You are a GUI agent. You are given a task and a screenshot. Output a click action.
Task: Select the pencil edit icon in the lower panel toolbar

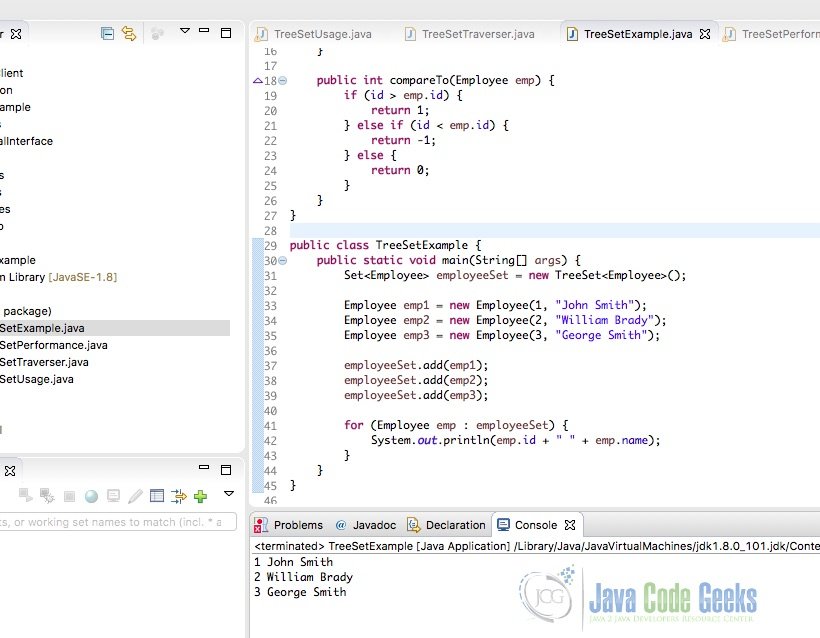[x=137, y=495]
